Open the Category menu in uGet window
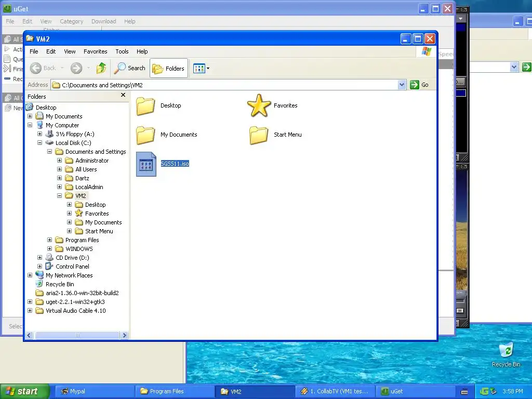532x399 pixels. pos(71,21)
